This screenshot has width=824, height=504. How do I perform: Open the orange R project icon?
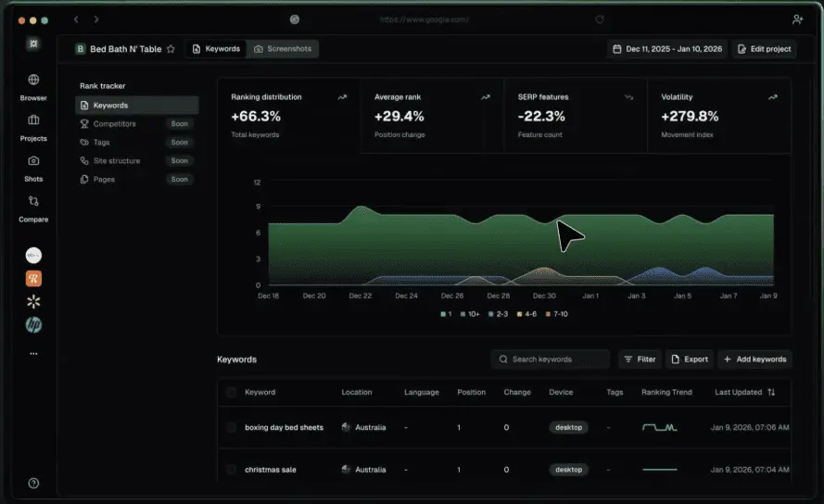point(33,279)
